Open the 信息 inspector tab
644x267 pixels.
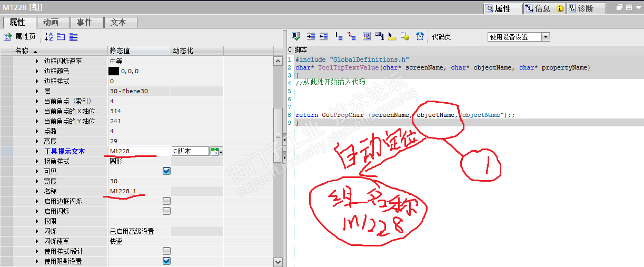point(544,8)
